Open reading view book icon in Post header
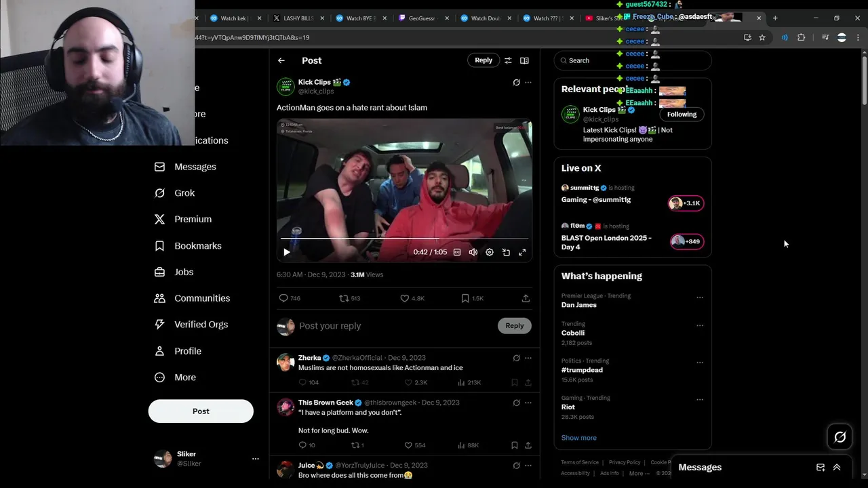This screenshot has height=488, width=868. tap(524, 60)
